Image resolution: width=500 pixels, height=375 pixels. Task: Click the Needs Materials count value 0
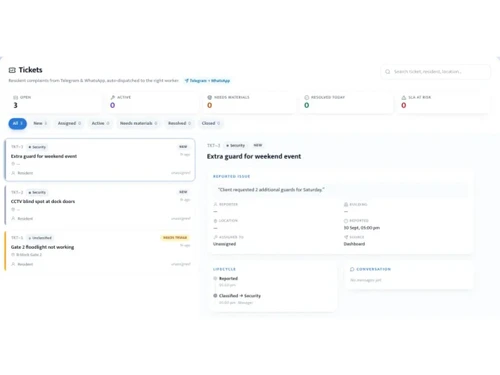pyautogui.click(x=210, y=105)
